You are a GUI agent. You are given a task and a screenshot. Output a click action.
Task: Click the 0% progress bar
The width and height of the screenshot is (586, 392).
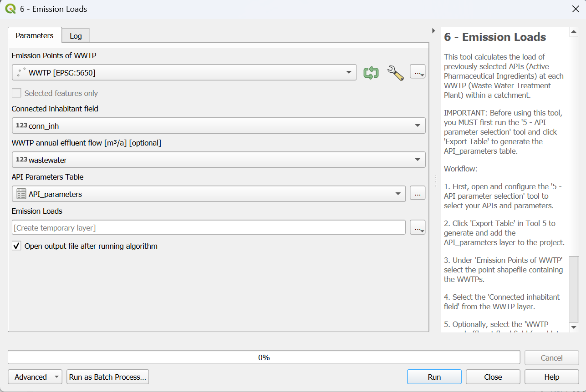264,357
